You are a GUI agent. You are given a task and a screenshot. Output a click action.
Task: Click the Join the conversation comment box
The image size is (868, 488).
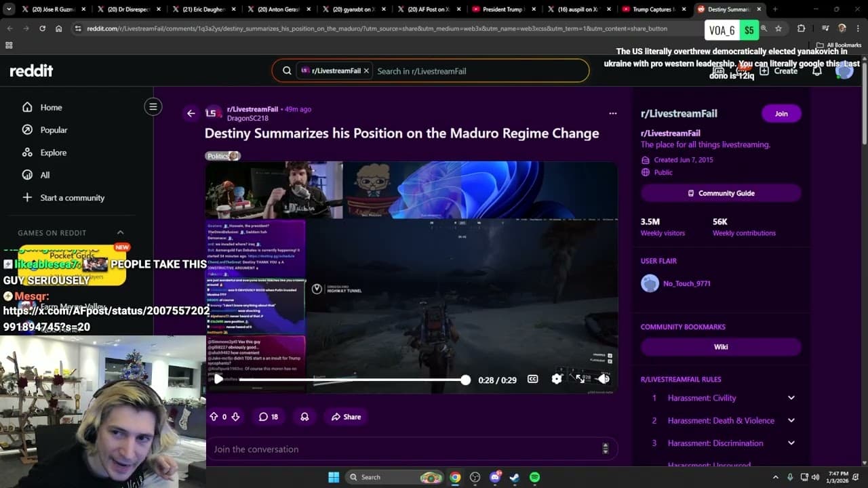point(411,449)
